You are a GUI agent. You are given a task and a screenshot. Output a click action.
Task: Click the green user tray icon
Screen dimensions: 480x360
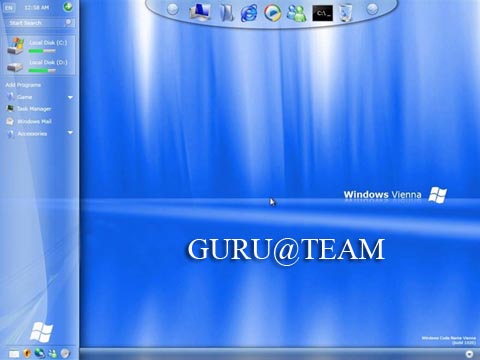(52, 353)
